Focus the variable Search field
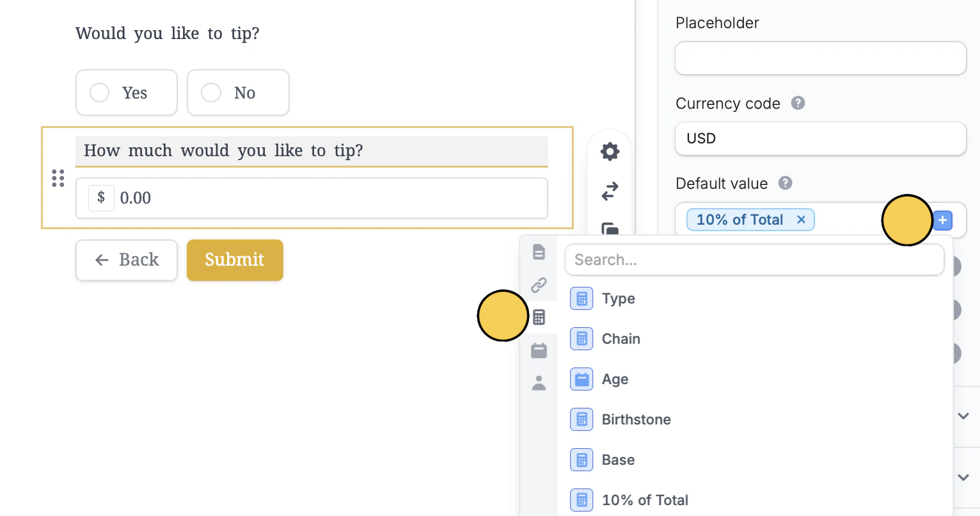 tap(754, 260)
